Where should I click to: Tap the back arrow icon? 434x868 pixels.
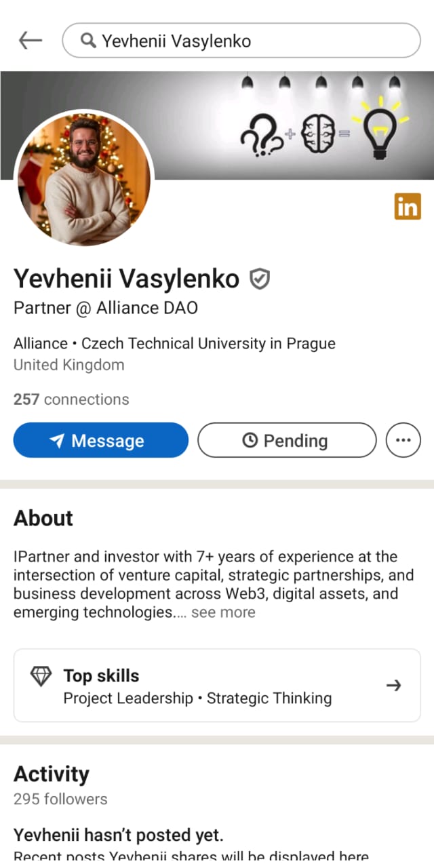[30, 41]
